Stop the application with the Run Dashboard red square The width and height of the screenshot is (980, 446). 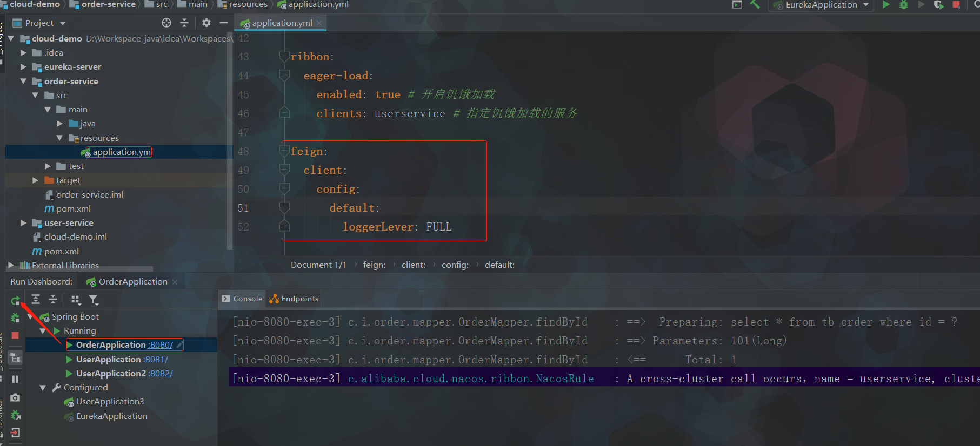pos(15,335)
